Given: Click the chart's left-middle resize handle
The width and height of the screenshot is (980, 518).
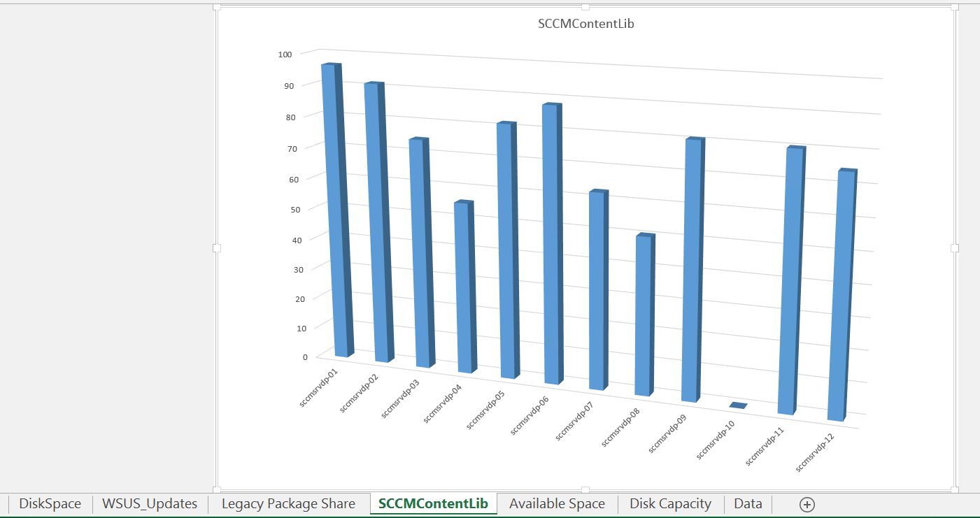Looking at the screenshot, I should [x=217, y=248].
